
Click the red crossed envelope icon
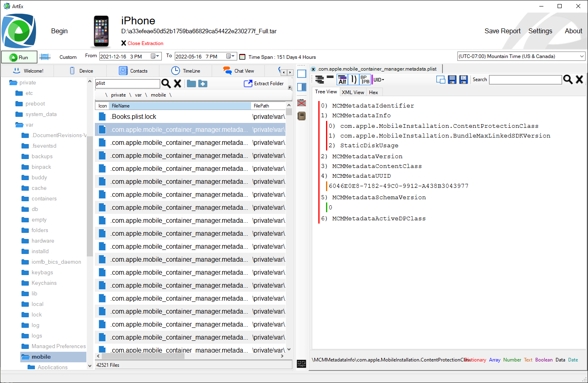pos(302,103)
